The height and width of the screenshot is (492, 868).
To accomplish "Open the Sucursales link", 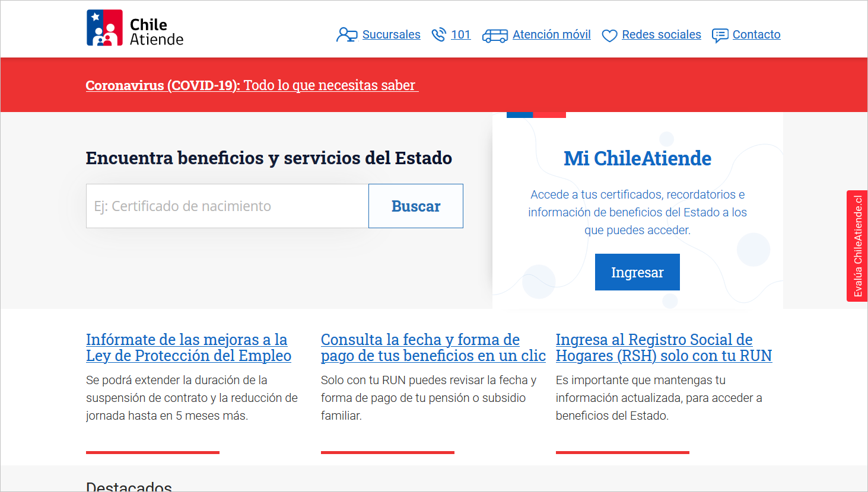I will [392, 34].
